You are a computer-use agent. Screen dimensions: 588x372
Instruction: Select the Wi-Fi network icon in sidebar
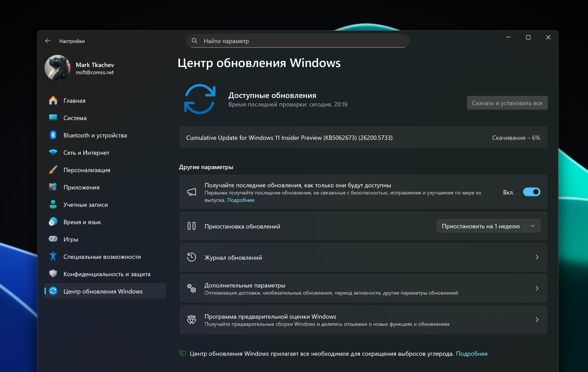coord(53,152)
